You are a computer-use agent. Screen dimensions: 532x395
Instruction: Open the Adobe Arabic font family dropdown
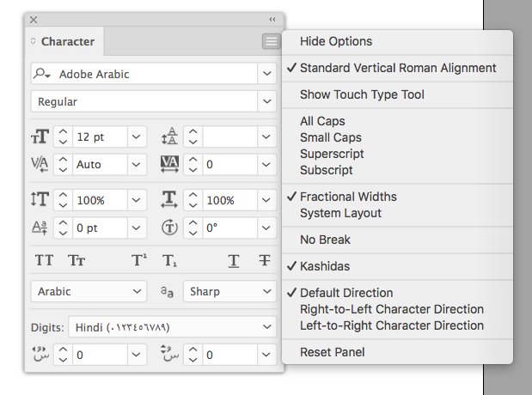(x=266, y=74)
